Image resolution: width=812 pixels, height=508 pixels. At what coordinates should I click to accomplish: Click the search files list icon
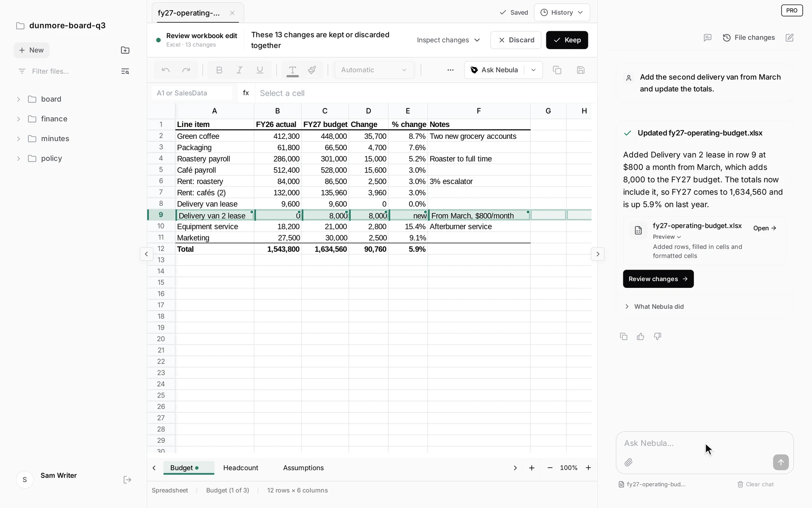click(x=125, y=71)
